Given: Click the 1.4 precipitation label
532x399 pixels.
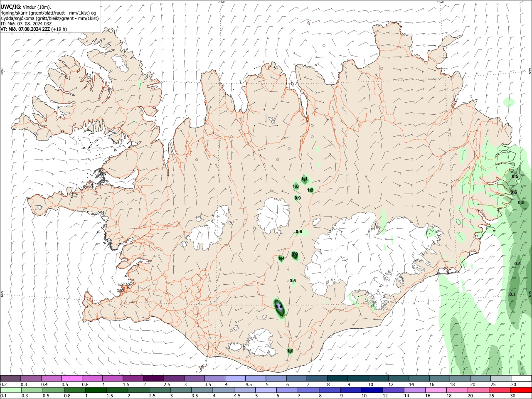Looking at the screenshot, I should point(281,259).
